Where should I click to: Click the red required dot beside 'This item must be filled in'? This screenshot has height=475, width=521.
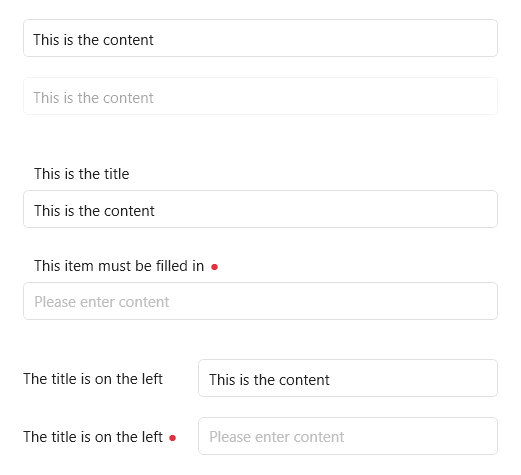(214, 267)
